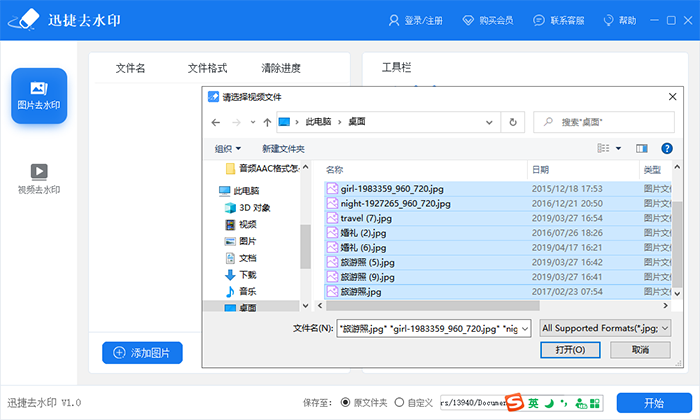Viewport: 700px width, 420px height.
Task: Go forward in the file dialog
Action: pos(236,122)
